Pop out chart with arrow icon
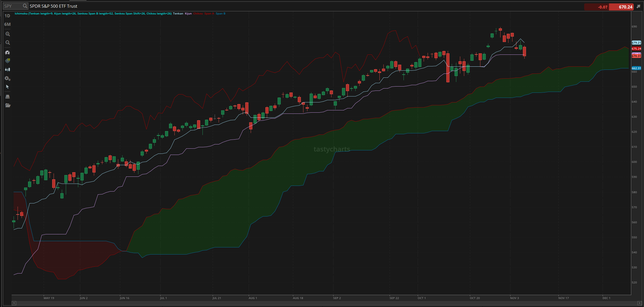The width and height of the screenshot is (644, 307). 638,7
